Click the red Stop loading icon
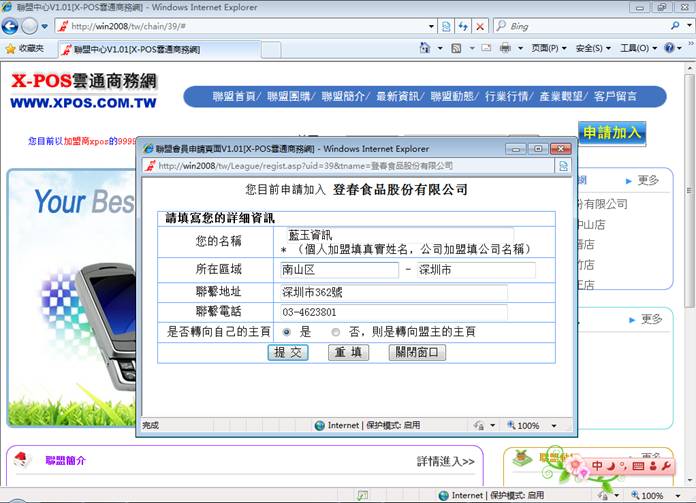This screenshot has width=696, height=503. 481,27
